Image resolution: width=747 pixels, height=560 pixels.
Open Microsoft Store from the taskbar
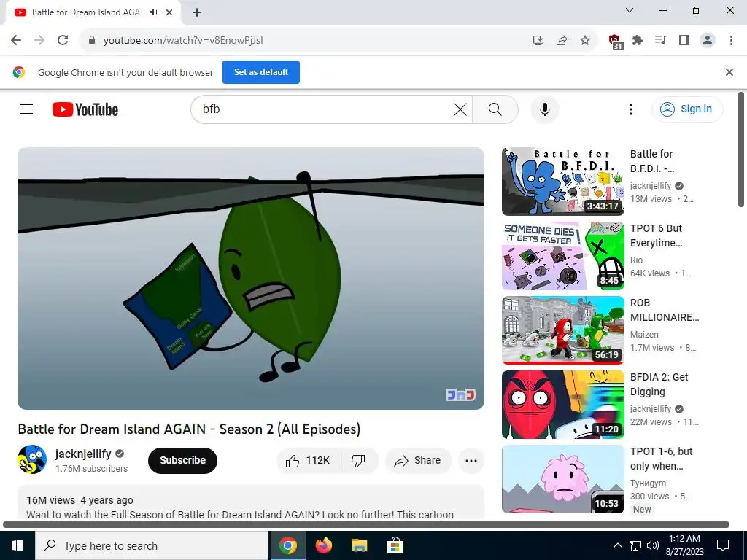[395, 545]
